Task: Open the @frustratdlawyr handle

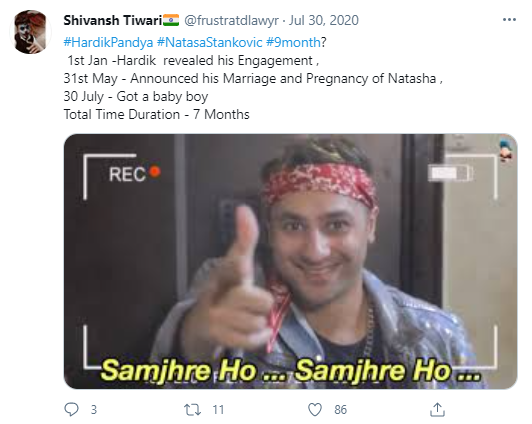Action: [x=231, y=20]
